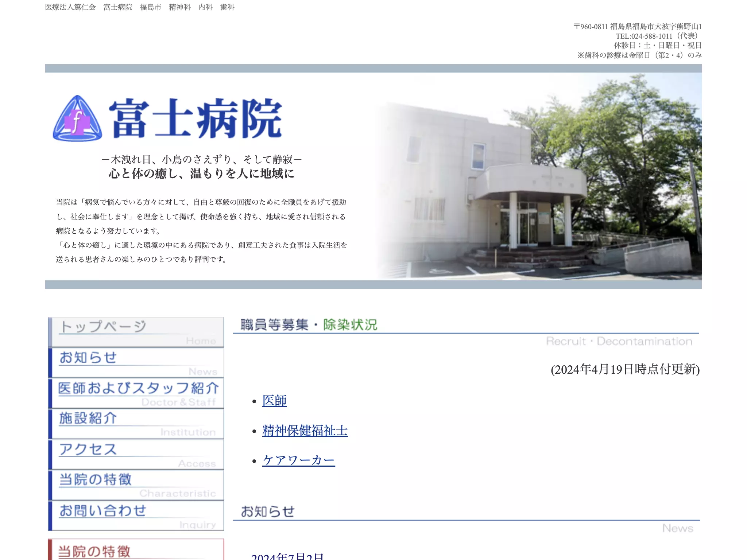Click the red 当院の特徴 banner
The width and height of the screenshot is (747, 560).
136,549
